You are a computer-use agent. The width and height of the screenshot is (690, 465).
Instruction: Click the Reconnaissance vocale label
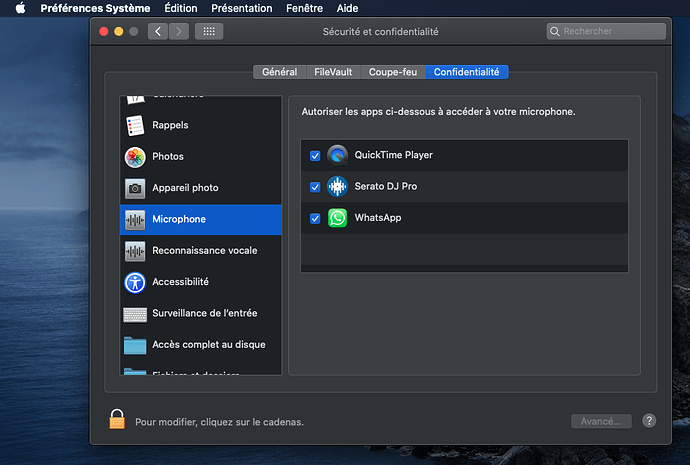tap(205, 250)
